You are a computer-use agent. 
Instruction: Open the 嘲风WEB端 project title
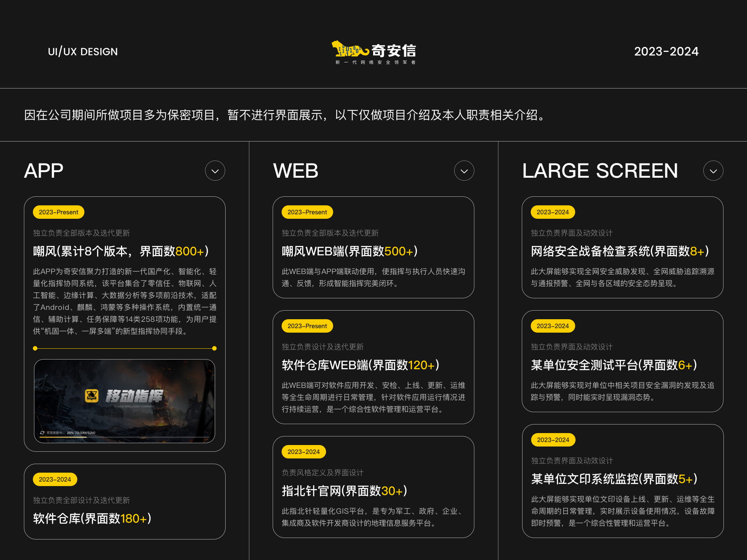tap(350, 251)
